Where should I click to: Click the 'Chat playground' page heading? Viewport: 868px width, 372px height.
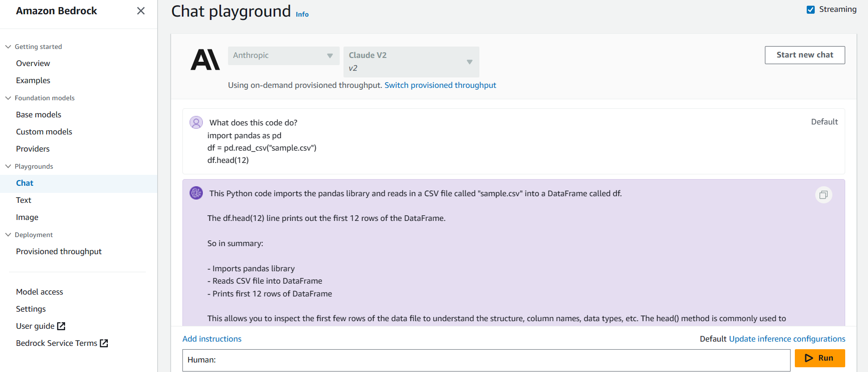(231, 11)
